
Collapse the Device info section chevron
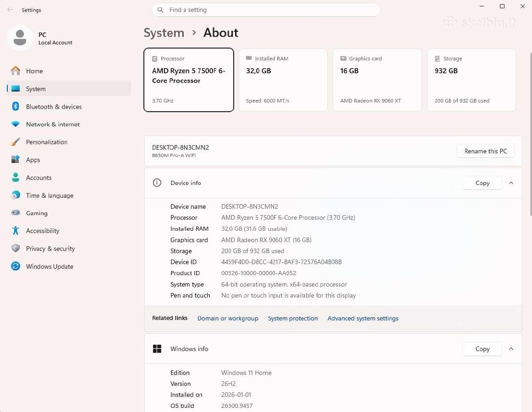pos(511,183)
